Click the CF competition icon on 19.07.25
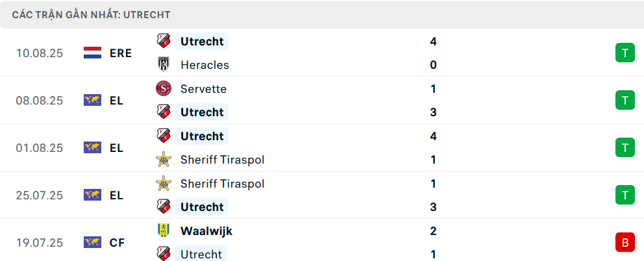 pyautogui.click(x=93, y=242)
